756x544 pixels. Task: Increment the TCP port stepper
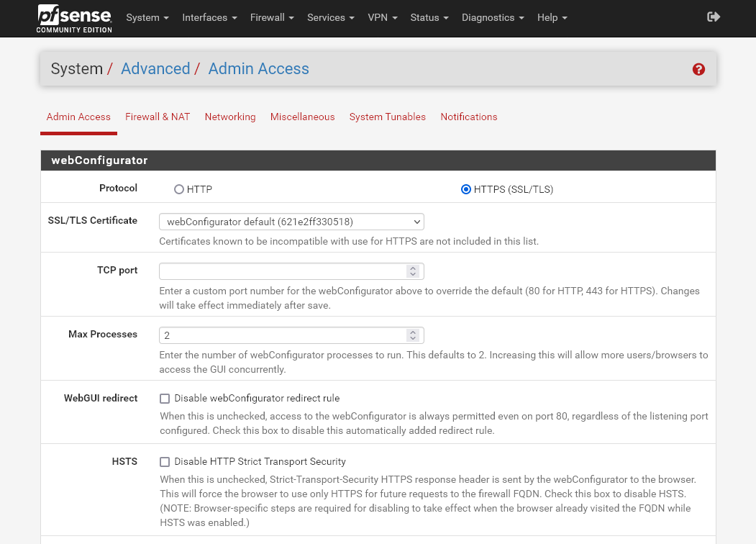click(x=413, y=268)
